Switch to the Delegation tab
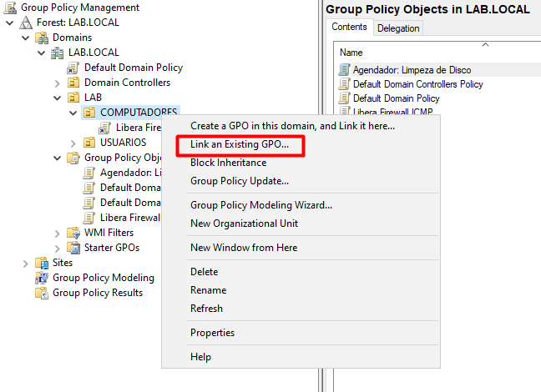 pyautogui.click(x=398, y=28)
